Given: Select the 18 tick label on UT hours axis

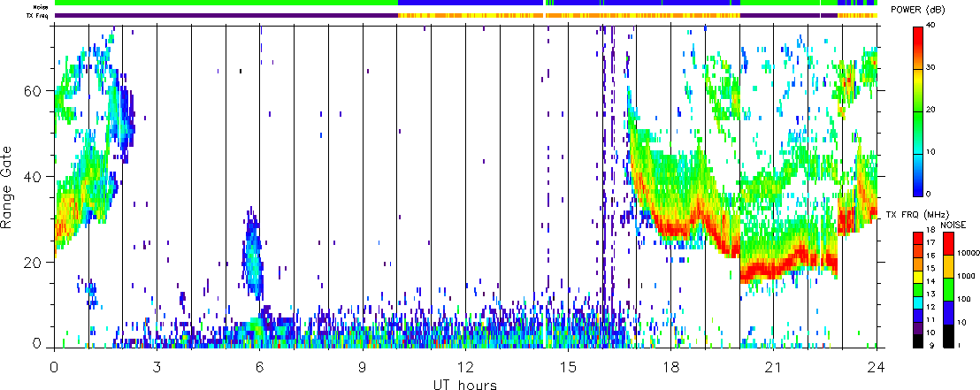Looking at the screenshot, I should coord(670,366).
